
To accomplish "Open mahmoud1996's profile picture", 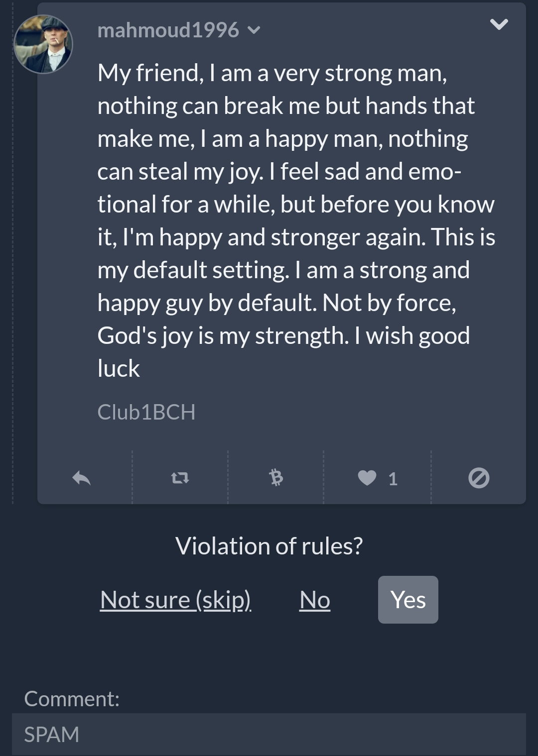I will (x=43, y=44).
